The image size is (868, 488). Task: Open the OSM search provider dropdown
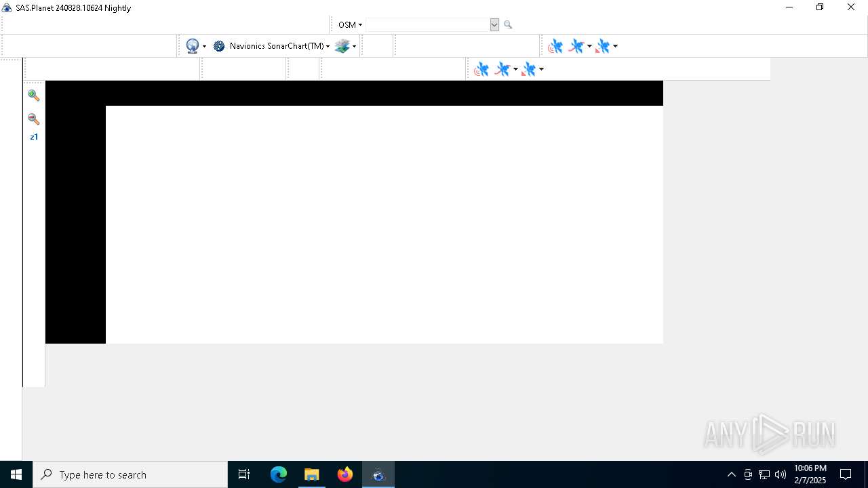(350, 24)
